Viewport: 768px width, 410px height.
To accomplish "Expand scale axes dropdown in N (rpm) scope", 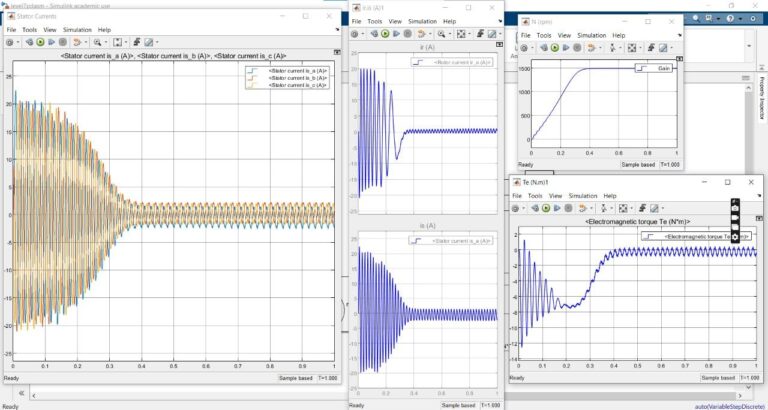I will pyautogui.click(x=640, y=48).
